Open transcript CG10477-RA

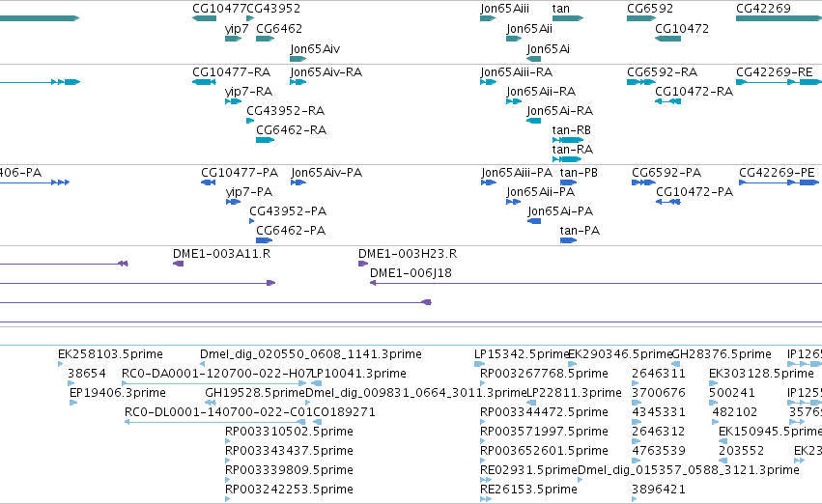pos(231,72)
